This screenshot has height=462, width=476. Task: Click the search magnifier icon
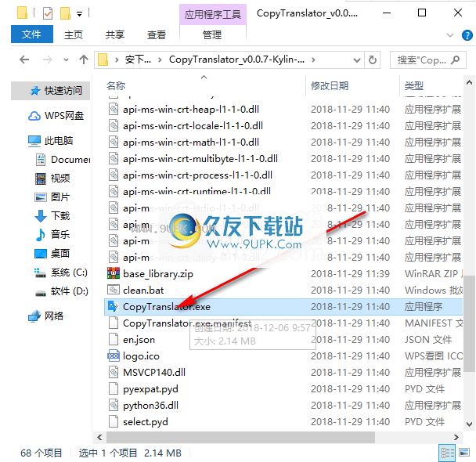[x=456, y=60]
